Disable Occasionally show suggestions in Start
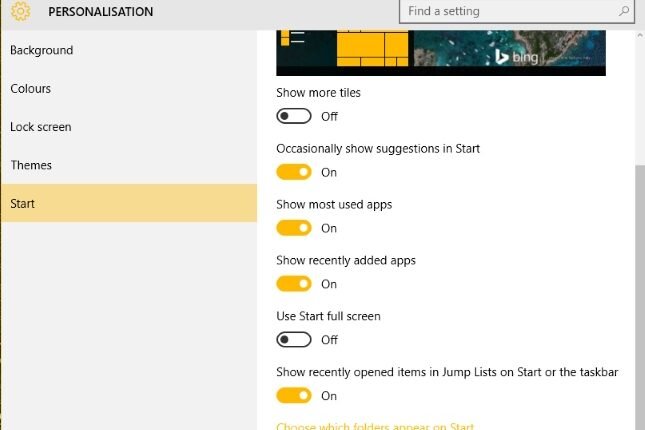645x430 pixels. [294, 172]
